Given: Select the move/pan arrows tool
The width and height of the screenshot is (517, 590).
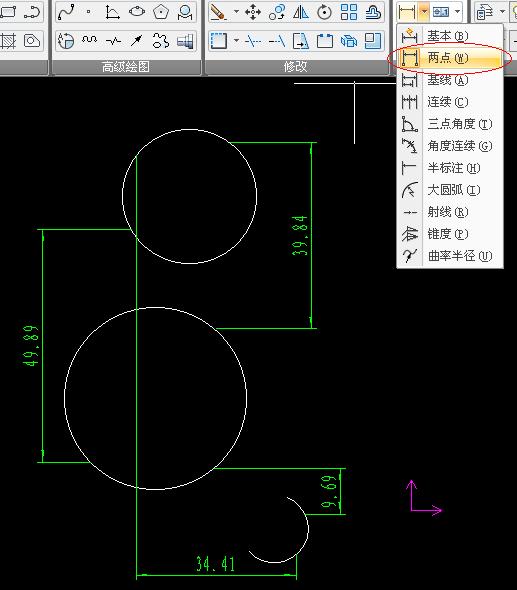Looking at the screenshot, I should 253,12.
